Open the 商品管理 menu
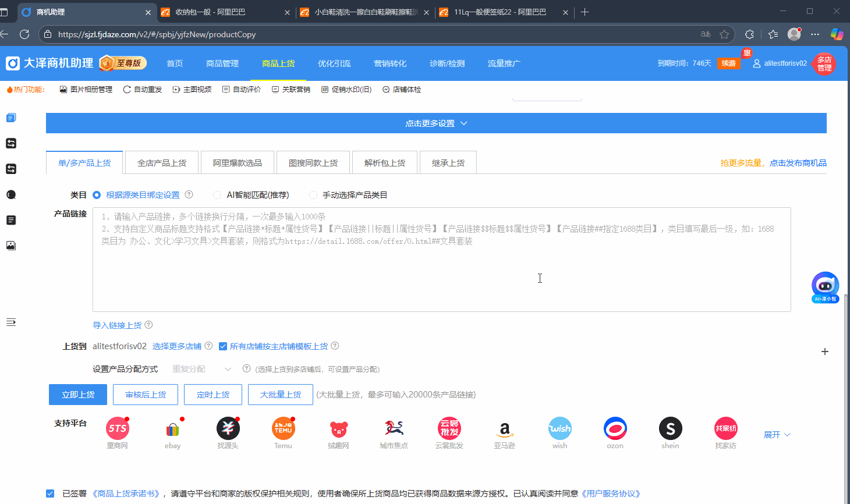The width and height of the screenshot is (850, 504). coord(222,63)
